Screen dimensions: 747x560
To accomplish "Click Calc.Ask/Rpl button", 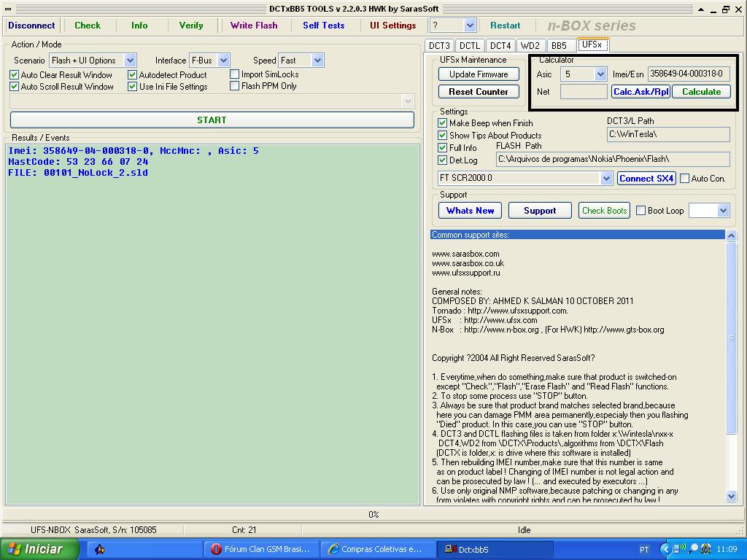I will pyautogui.click(x=641, y=91).
